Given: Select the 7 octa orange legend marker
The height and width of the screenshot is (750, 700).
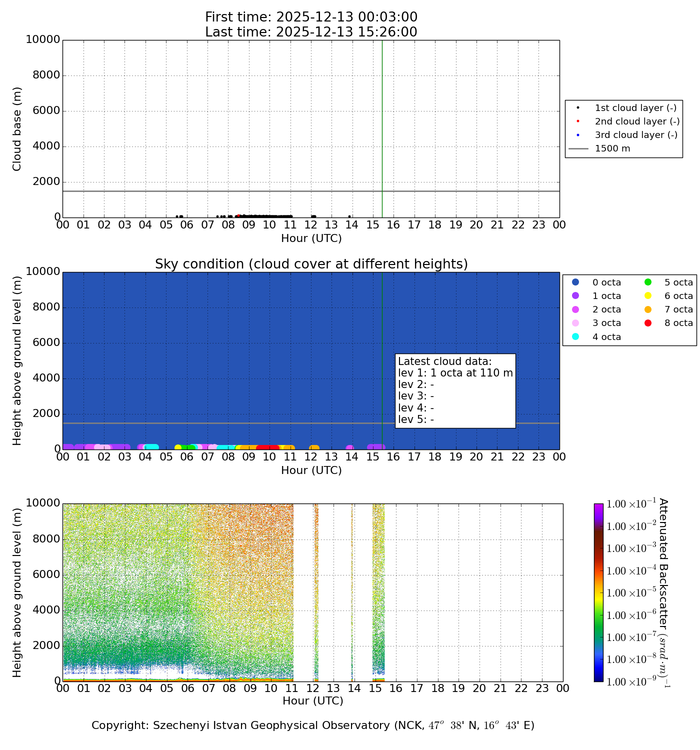Looking at the screenshot, I should pyautogui.click(x=648, y=309).
